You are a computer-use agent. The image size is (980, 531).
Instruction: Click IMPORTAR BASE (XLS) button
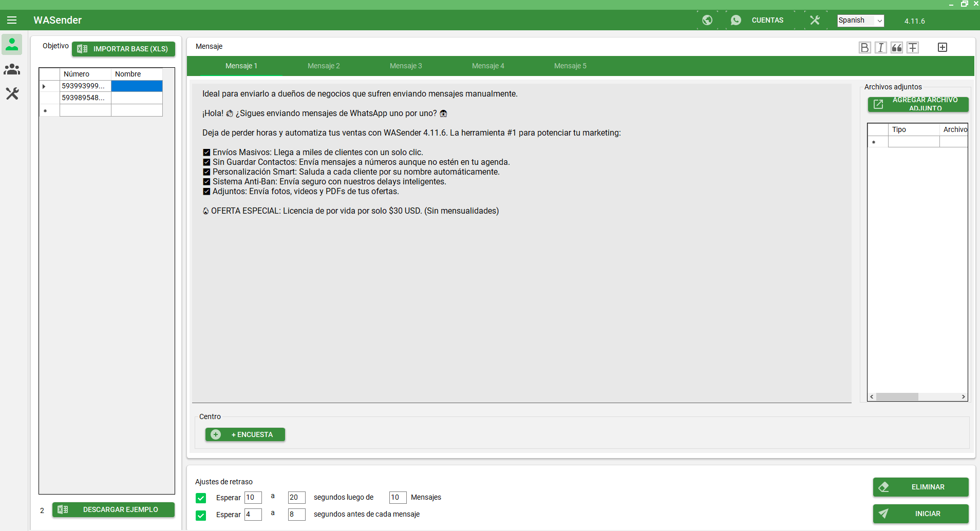(123, 49)
